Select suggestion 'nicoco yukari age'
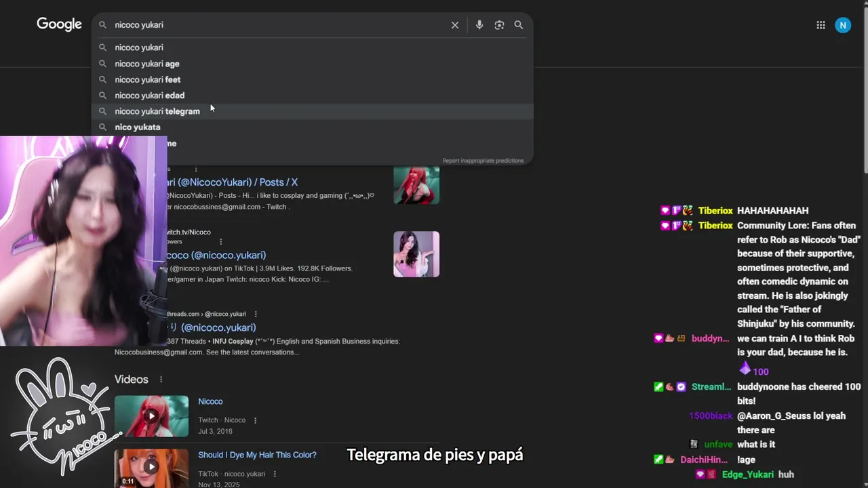Screen dimensions: 868x488 pyautogui.click(x=312, y=64)
